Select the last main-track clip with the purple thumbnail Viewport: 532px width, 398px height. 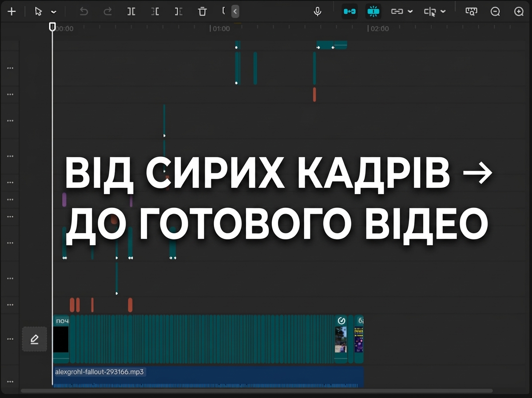(359, 339)
